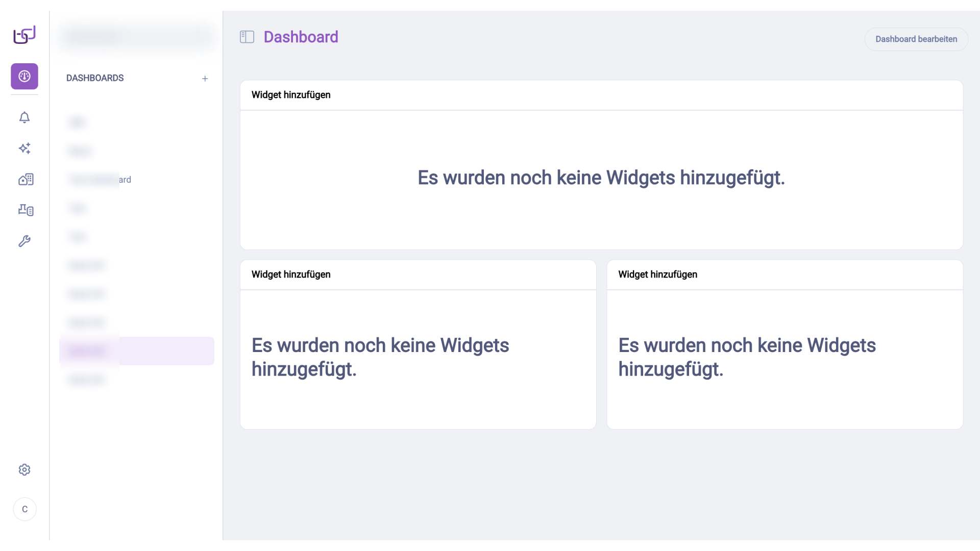Click the empty widget area in the top card
This screenshot has height=551, width=980.
tap(601, 178)
